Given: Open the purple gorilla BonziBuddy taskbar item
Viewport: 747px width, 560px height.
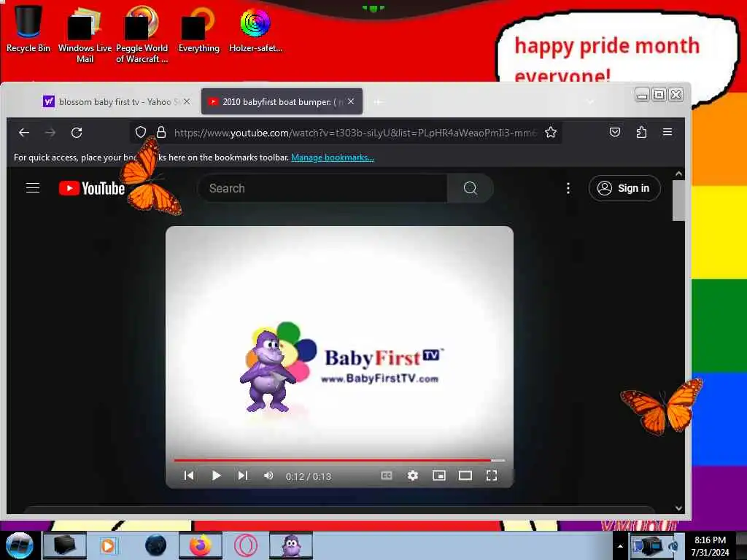Looking at the screenshot, I should tap(291, 545).
